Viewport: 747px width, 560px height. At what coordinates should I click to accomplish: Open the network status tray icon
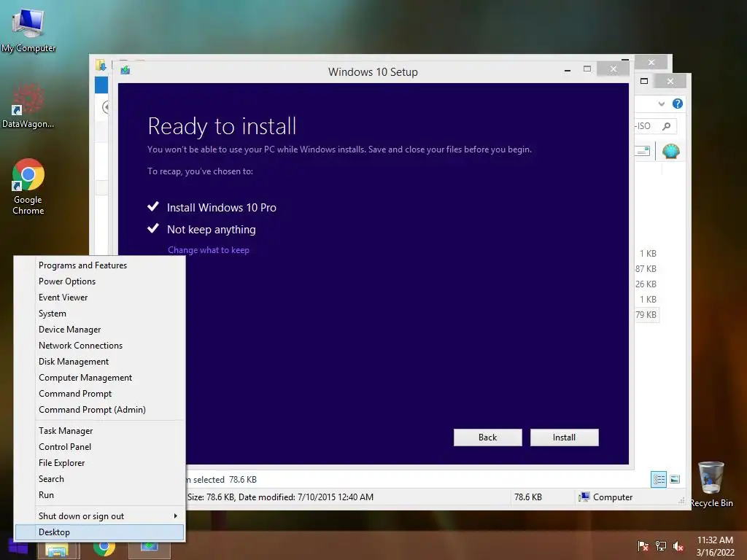661,546
